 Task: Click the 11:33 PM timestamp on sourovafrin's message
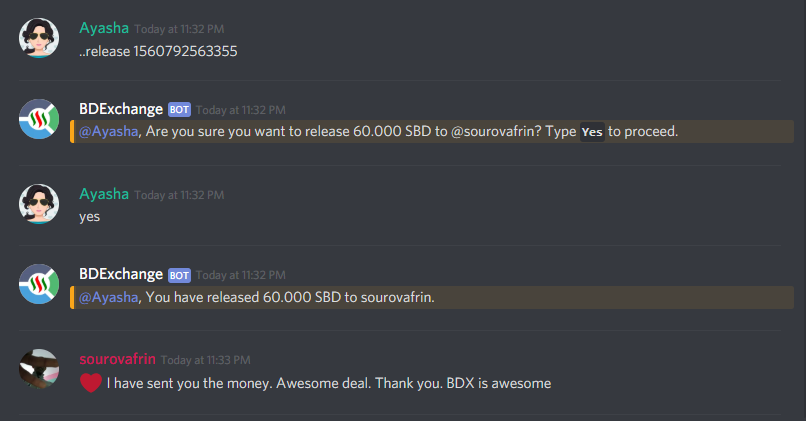(x=206, y=360)
